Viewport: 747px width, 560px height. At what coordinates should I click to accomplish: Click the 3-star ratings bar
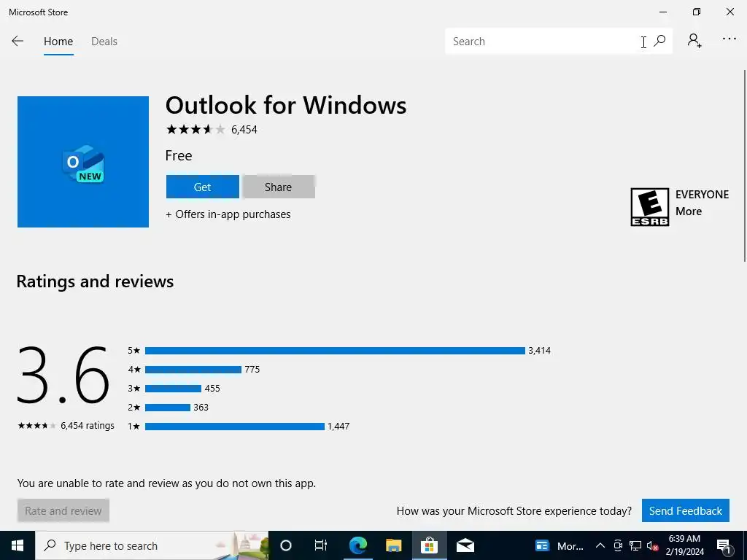[173, 389]
